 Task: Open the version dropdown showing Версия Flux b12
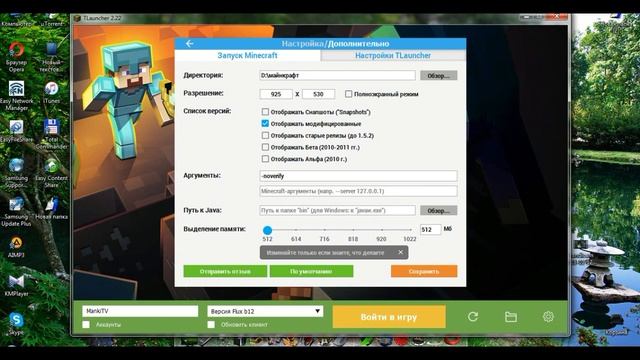[x=265, y=311]
